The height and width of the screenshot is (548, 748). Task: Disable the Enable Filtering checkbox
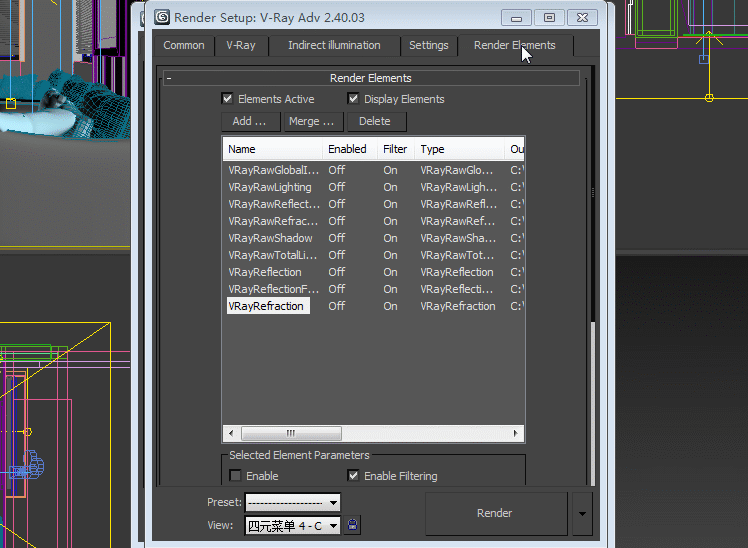point(353,476)
